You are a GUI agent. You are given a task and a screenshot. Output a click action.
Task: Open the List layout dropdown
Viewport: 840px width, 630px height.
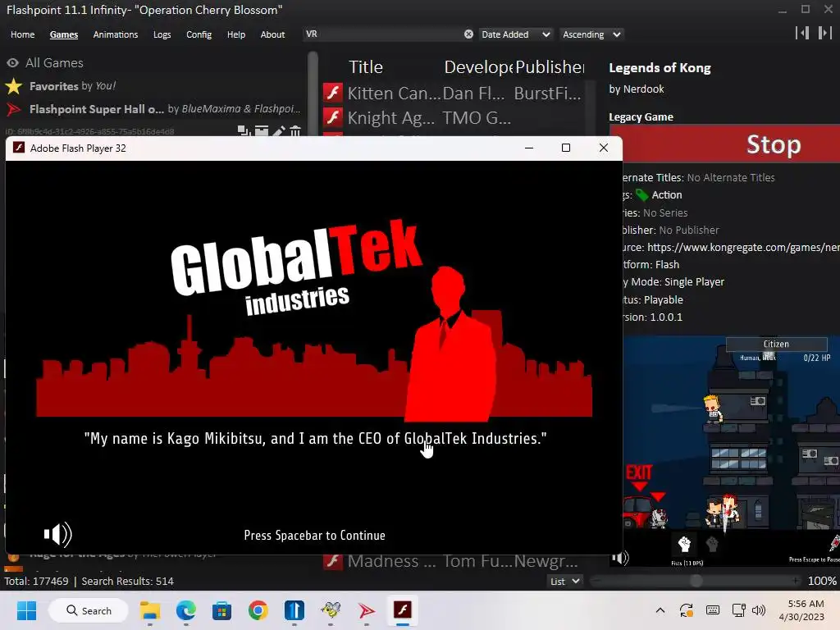point(564,582)
